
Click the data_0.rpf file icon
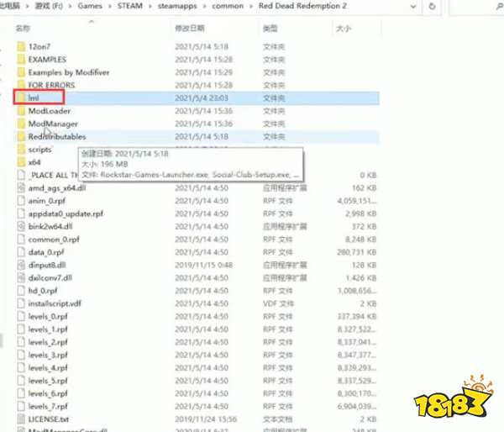tap(21, 252)
